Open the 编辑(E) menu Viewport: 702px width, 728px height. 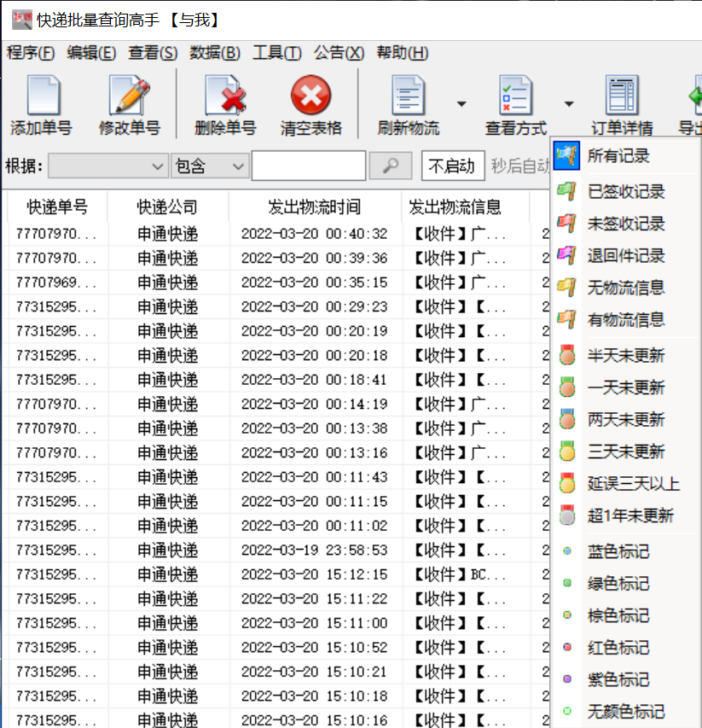[91, 53]
